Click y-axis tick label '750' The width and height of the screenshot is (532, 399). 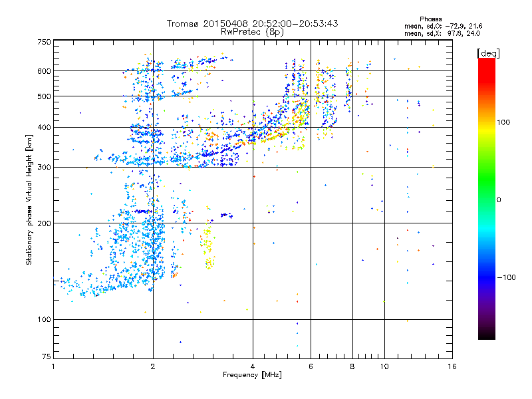[x=45, y=42]
